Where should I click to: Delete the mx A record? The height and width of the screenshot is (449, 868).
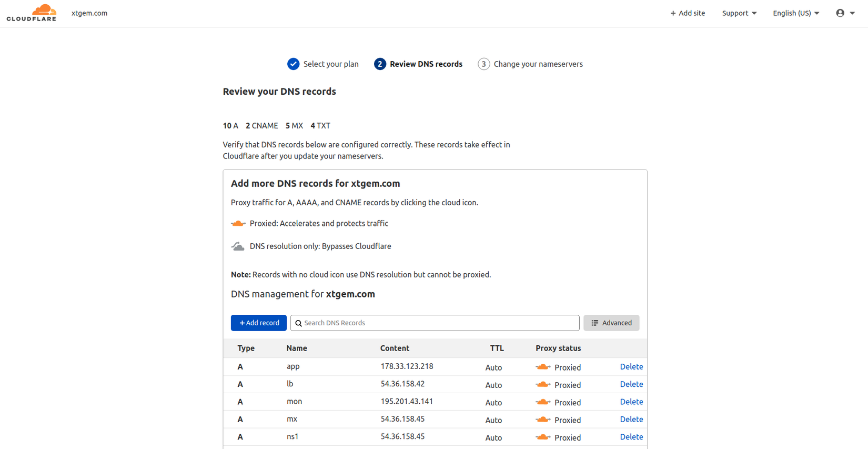click(x=631, y=420)
